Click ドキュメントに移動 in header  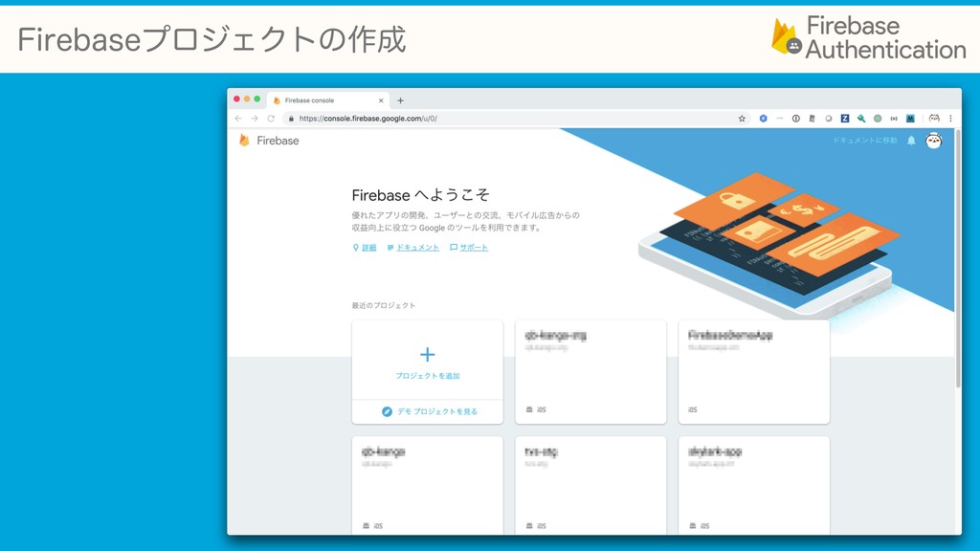864,141
